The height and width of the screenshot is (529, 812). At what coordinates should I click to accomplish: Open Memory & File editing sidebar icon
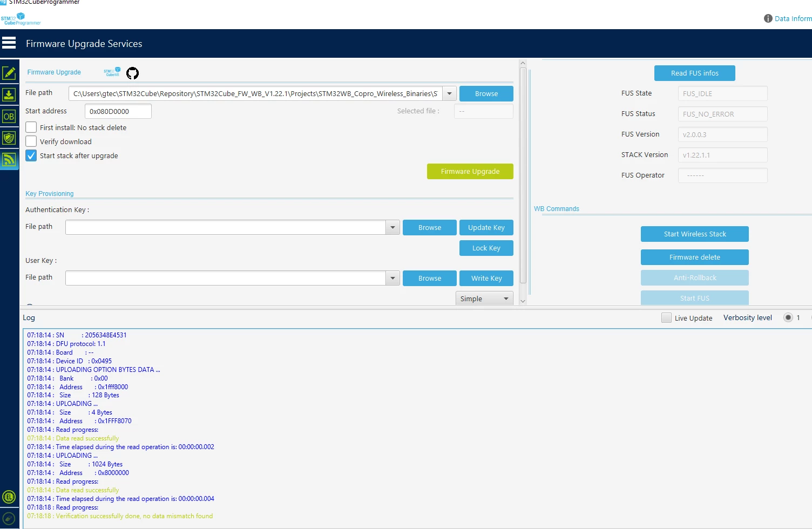click(9, 73)
